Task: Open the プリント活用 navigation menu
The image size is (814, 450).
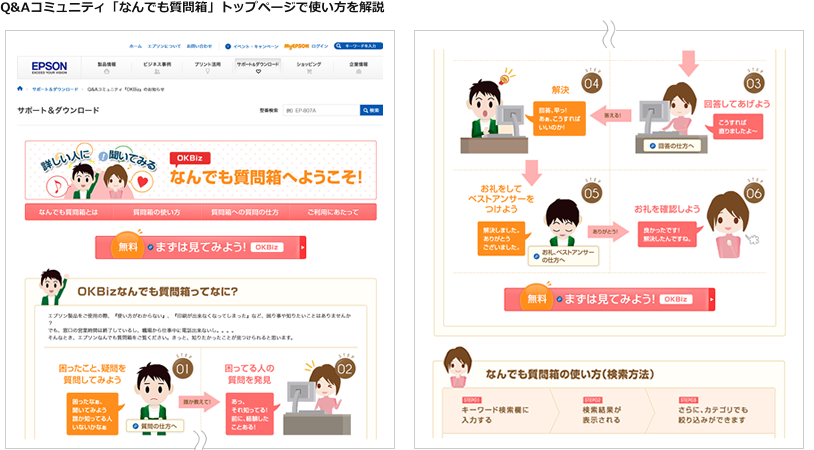Action: (x=207, y=67)
